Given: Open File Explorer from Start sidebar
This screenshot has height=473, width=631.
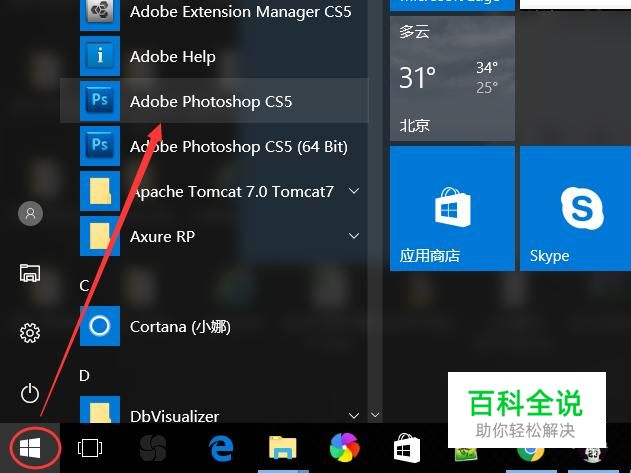Looking at the screenshot, I should click(x=30, y=273).
